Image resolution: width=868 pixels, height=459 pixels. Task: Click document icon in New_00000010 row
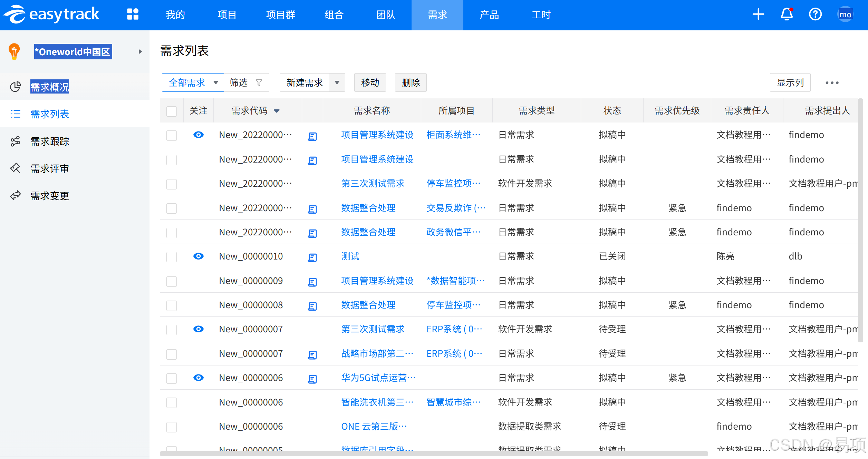pos(312,257)
